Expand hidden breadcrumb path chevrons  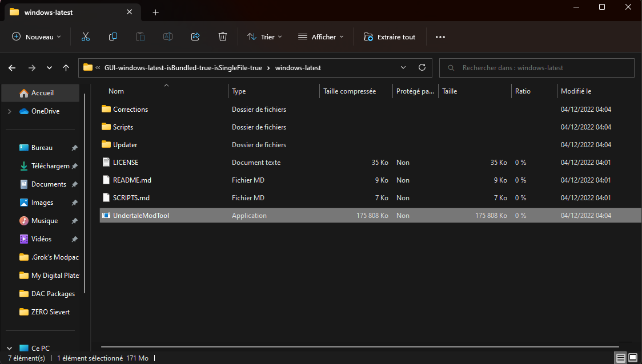[x=98, y=68]
